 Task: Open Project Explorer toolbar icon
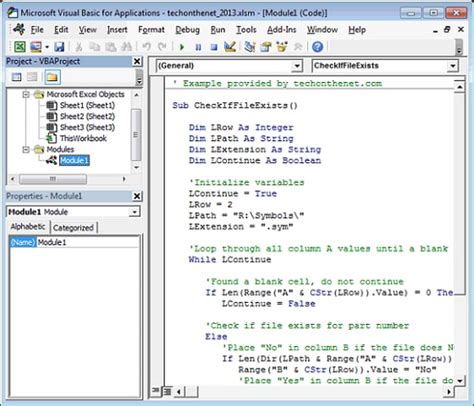[249, 47]
